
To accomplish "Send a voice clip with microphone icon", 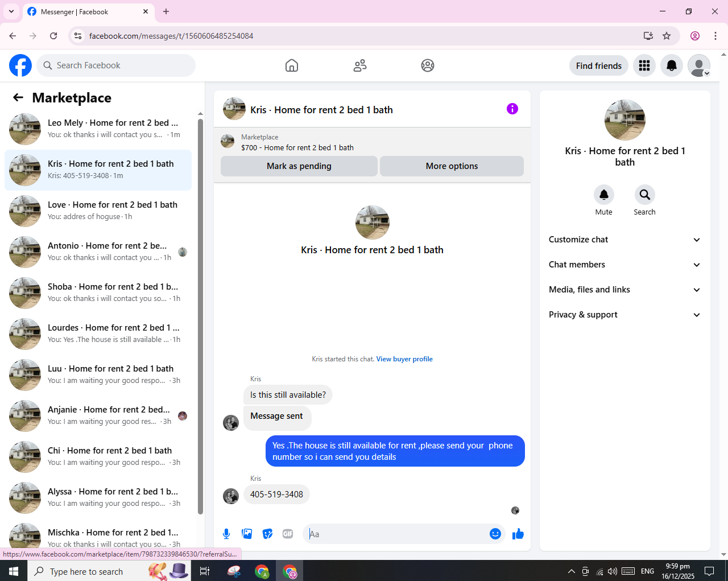I will tap(226, 534).
